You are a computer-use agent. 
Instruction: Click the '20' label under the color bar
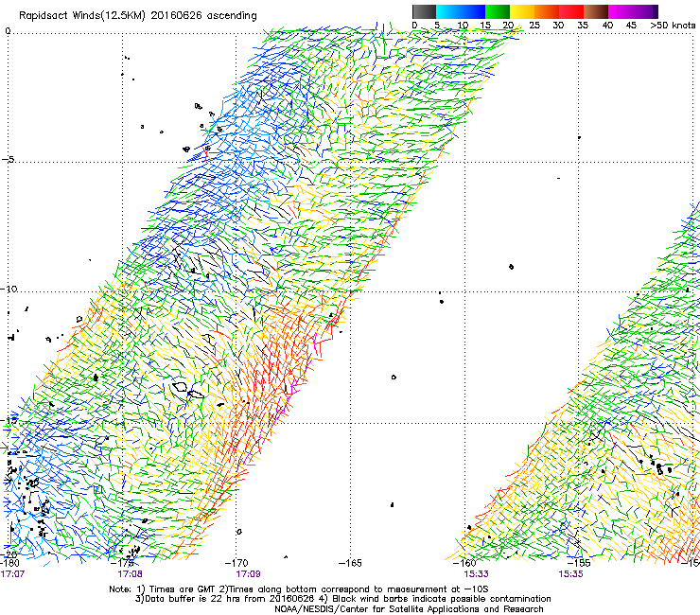[509, 26]
